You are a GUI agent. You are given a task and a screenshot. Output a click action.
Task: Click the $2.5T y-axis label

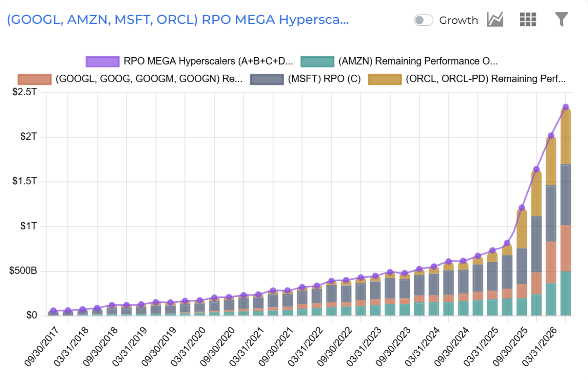tap(24, 92)
